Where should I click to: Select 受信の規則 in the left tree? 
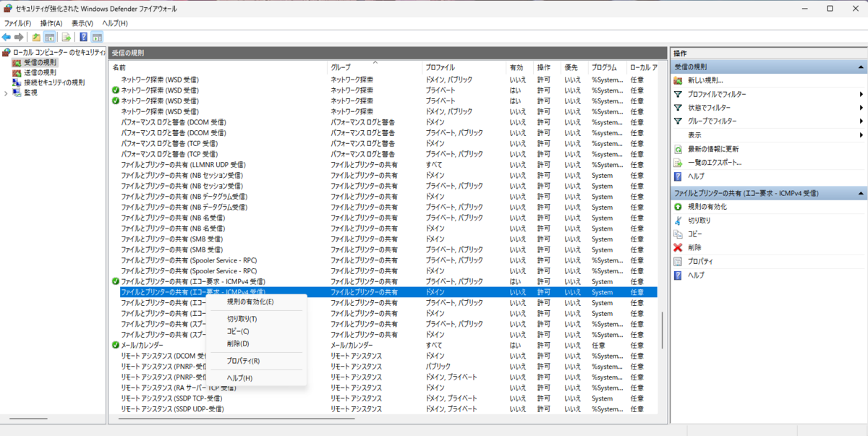[40, 63]
